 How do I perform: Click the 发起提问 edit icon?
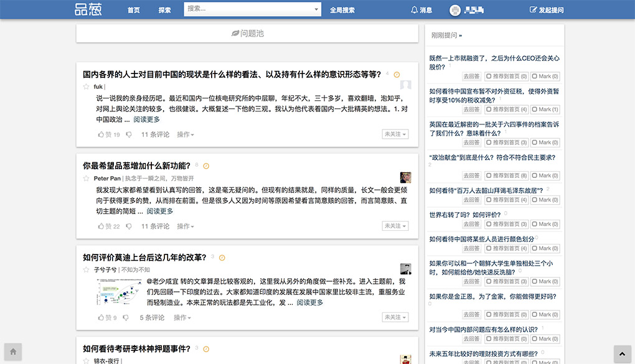coord(533,10)
